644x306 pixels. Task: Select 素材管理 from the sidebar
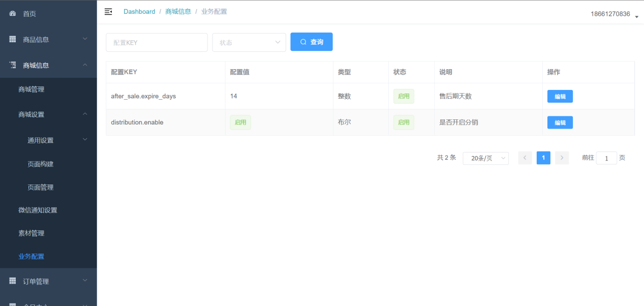click(x=32, y=233)
